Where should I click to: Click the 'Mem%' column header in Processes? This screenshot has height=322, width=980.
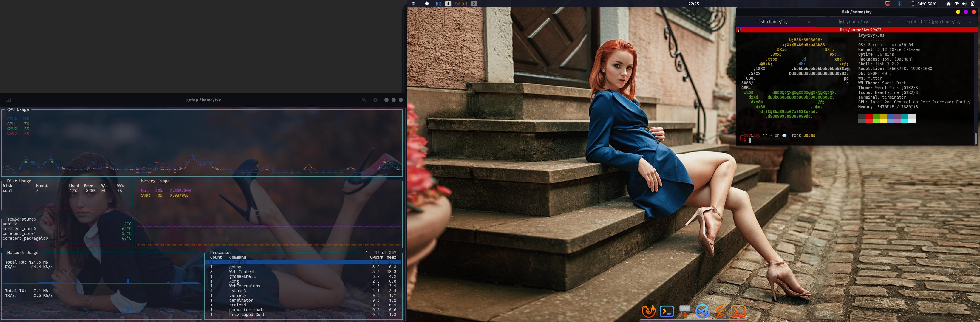(x=392, y=257)
